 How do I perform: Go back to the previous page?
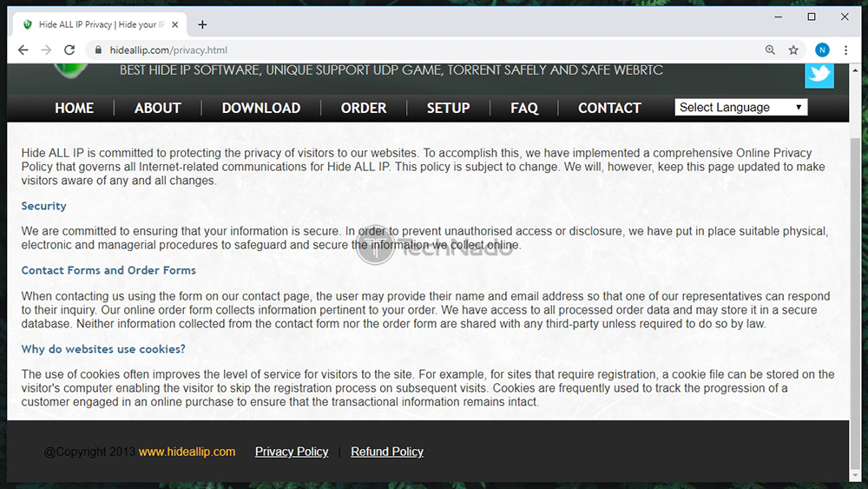tap(23, 50)
